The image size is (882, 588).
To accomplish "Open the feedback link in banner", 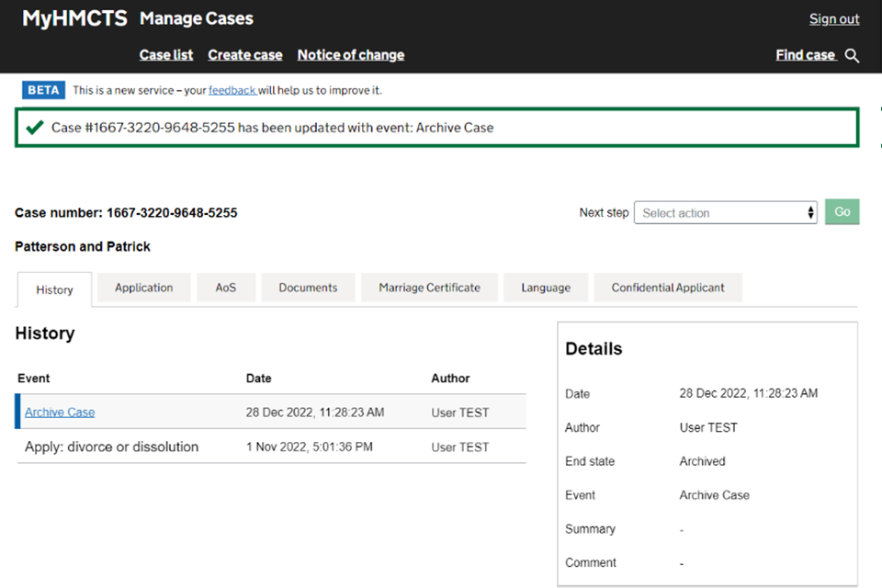I will tap(232, 90).
